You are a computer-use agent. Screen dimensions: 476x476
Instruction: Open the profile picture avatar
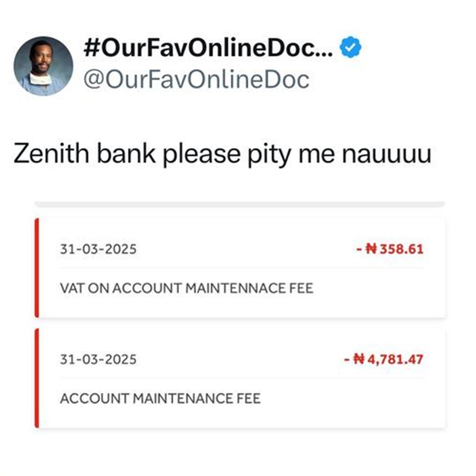pyautogui.click(x=43, y=66)
